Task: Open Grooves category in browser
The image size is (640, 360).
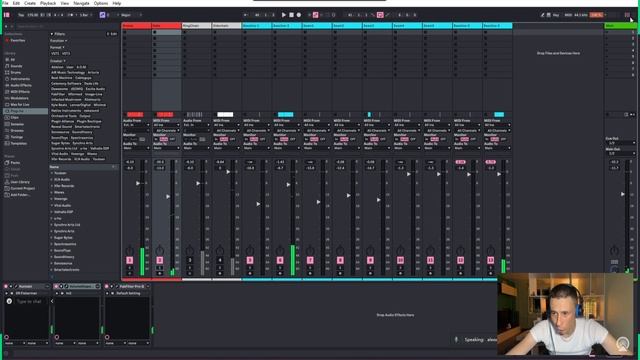Action: pyautogui.click(x=17, y=131)
